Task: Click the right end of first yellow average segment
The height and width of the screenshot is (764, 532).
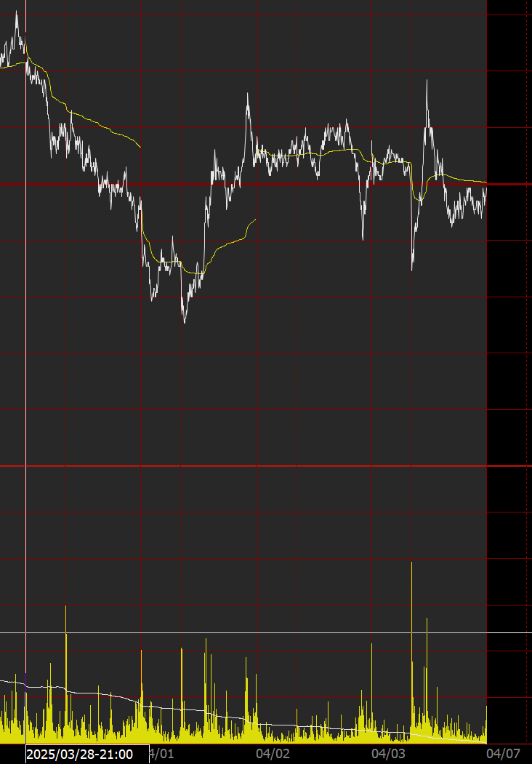Action: [x=140, y=147]
